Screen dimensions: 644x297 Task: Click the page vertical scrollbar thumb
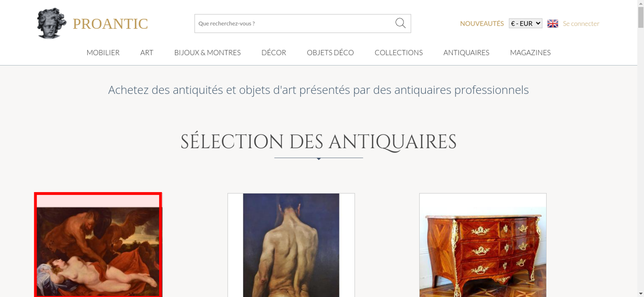pyautogui.click(x=641, y=17)
